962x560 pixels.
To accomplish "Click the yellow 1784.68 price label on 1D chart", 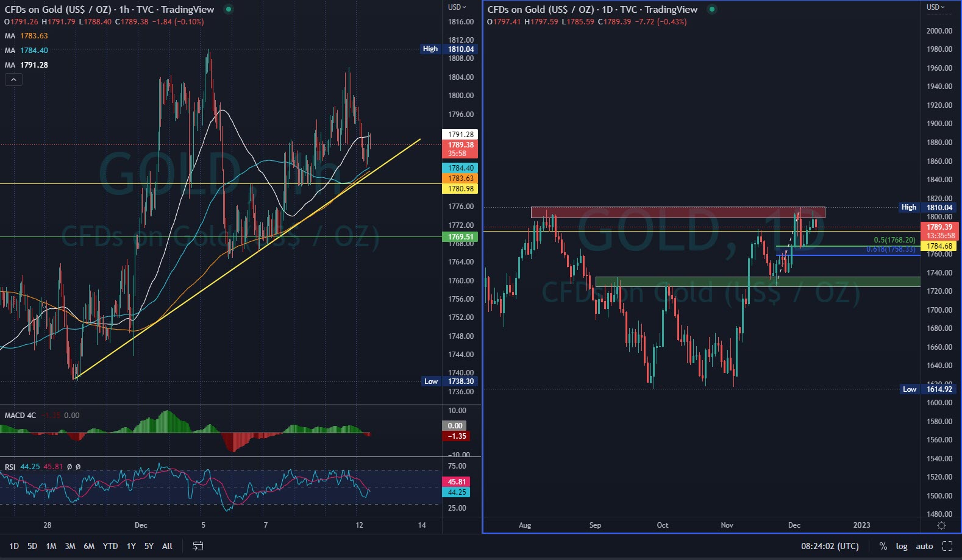I will pyautogui.click(x=939, y=246).
